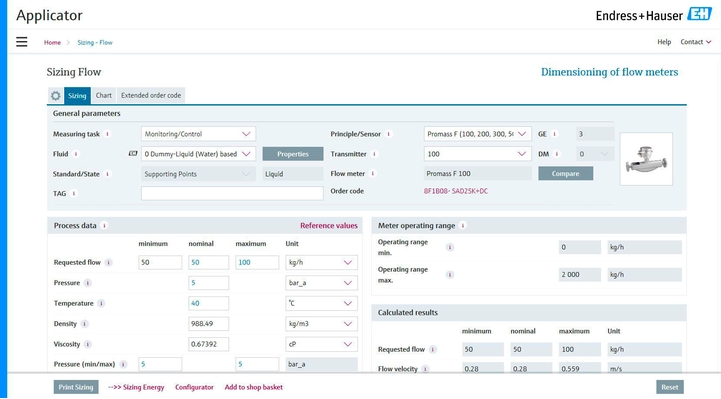
Task: Click the Promass flow meter thumbnail image
Action: click(646, 159)
